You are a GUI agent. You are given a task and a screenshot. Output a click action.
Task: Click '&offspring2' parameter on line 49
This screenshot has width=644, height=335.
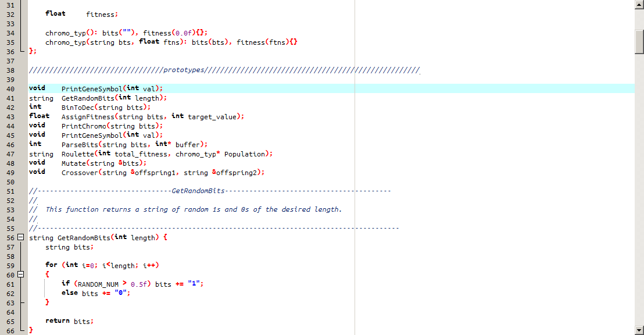[x=234, y=173]
